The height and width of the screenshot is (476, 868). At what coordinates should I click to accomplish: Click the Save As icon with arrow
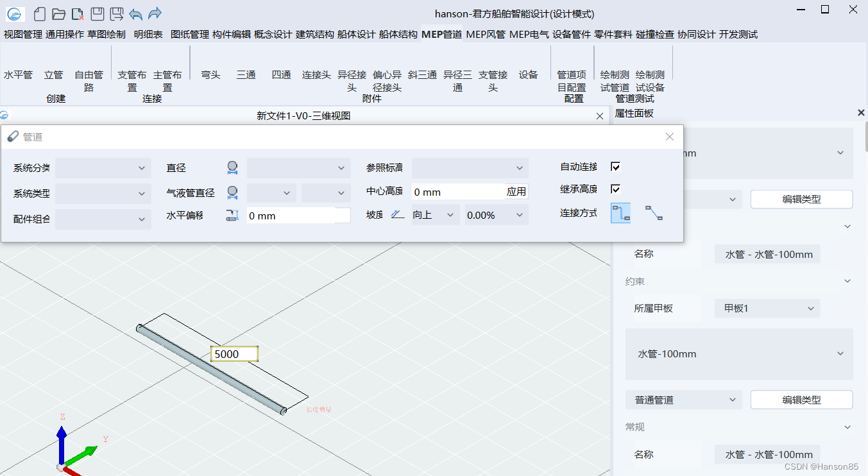[x=116, y=13]
